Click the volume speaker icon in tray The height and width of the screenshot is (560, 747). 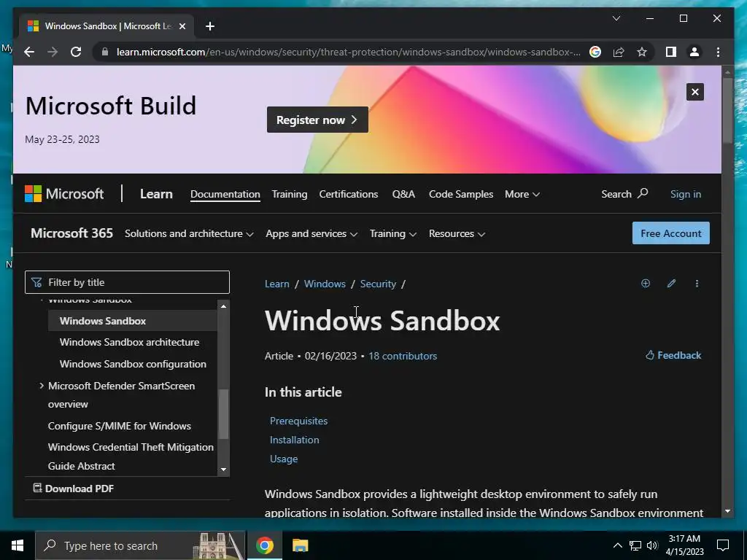pos(652,545)
